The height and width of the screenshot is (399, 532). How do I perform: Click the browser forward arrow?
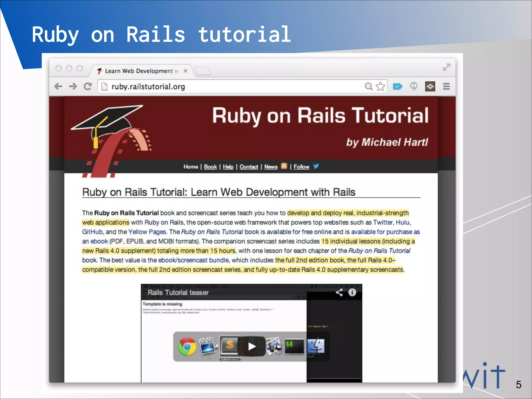click(73, 86)
